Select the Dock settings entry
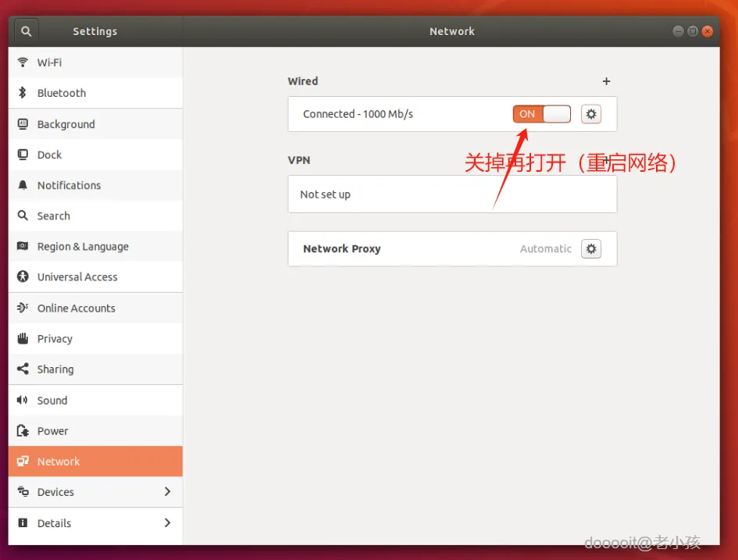 click(x=95, y=155)
